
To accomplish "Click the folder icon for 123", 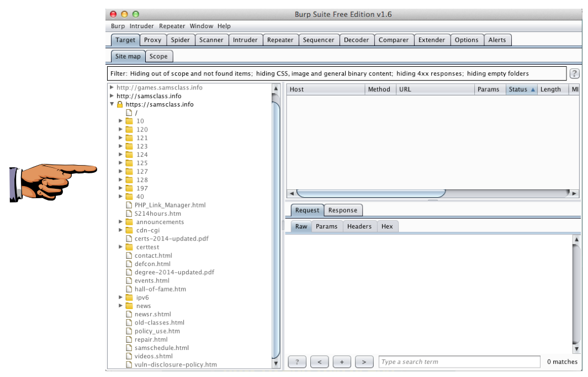I will point(129,146).
